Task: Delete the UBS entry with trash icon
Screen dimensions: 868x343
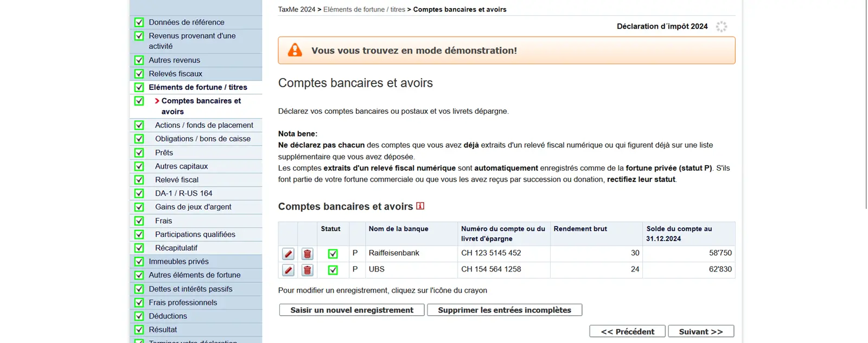Action: click(307, 270)
